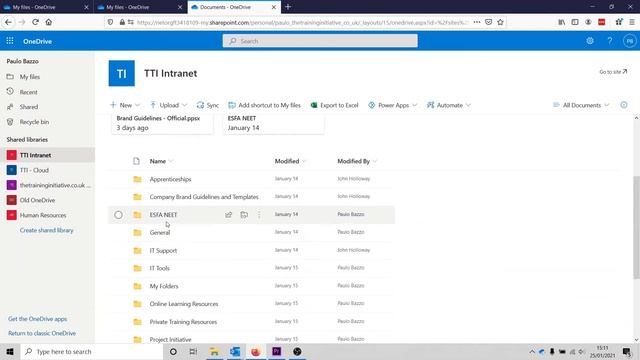Open Recent in the sidebar

point(29,92)
